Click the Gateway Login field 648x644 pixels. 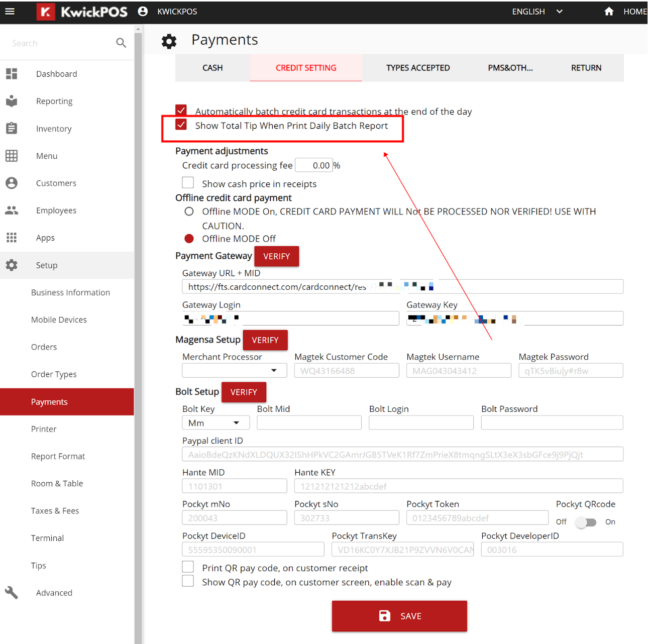pos(290,318)
